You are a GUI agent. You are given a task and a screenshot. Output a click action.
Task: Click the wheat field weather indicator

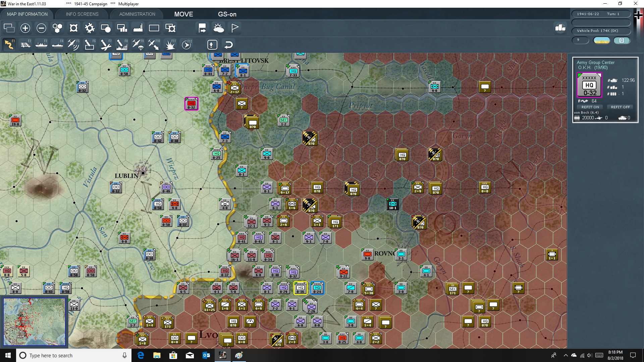[601, 41]
